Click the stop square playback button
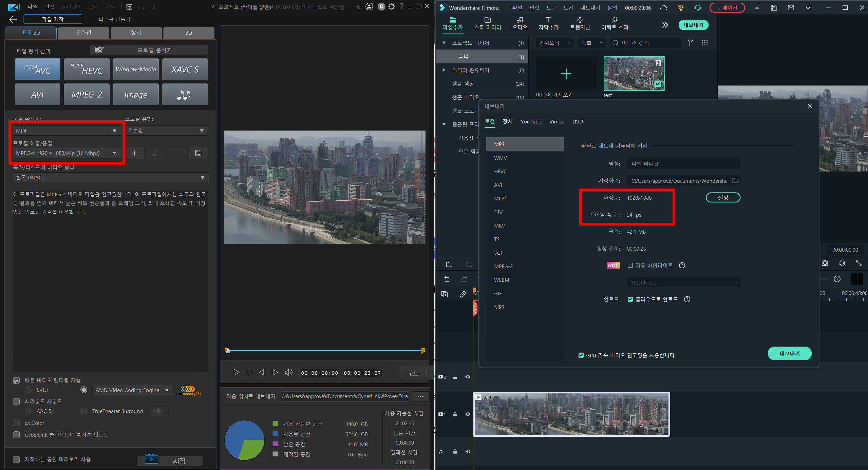The height and width of the screenshot is (470, 868). [249, 373]
